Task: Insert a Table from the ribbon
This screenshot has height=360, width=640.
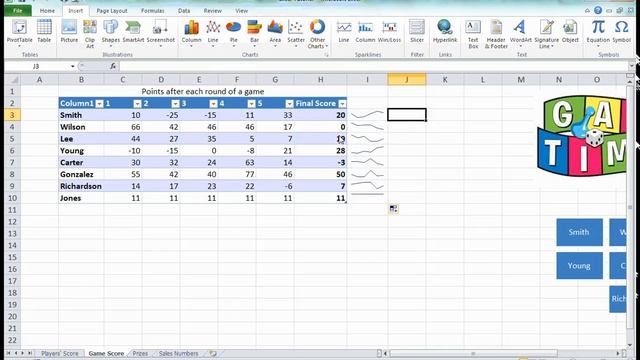Action: [44, 32]
